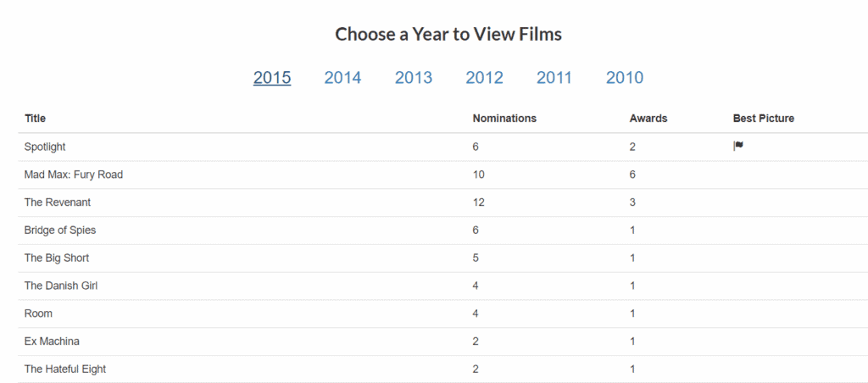Click the Nominations column header
868x383 pixels.
click(x=504, y=119)
